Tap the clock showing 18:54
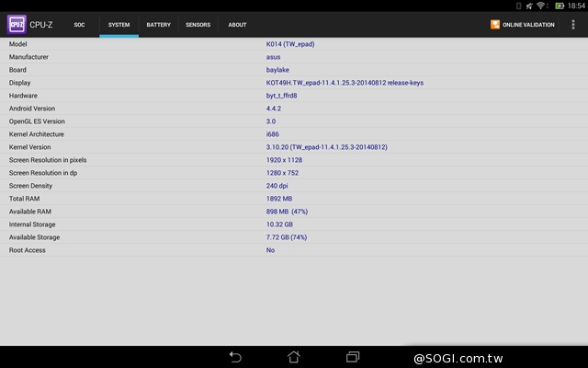 pos(576,6)
